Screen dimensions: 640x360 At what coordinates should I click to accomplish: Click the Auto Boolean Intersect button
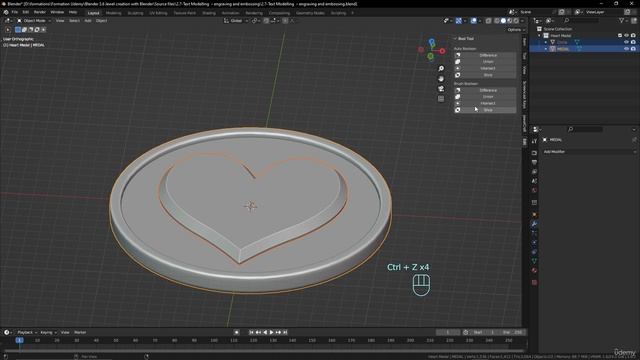coord(485,68)
